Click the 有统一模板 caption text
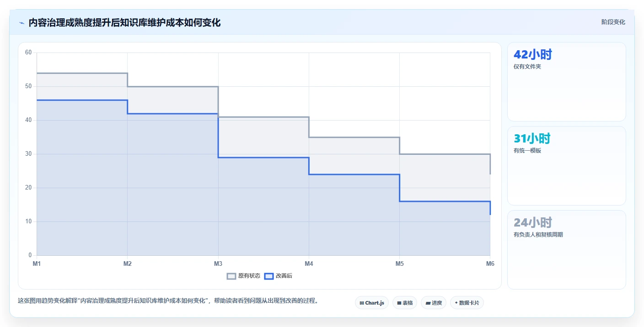Screen dimensions: 644x327 [x=527, y=151]
